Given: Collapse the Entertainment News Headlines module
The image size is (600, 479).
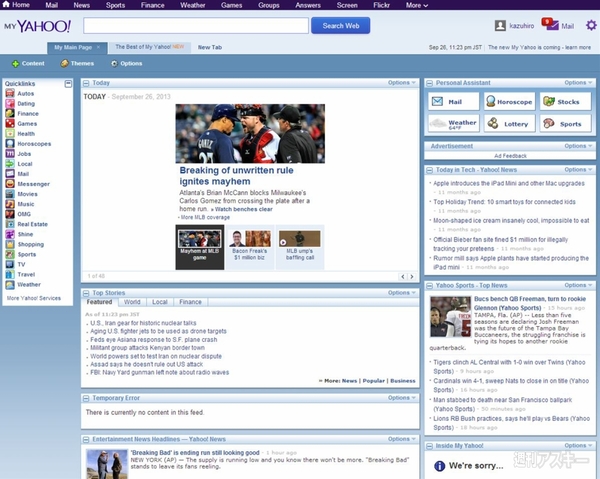Looking at the screenshot, I should click(86, 440).
